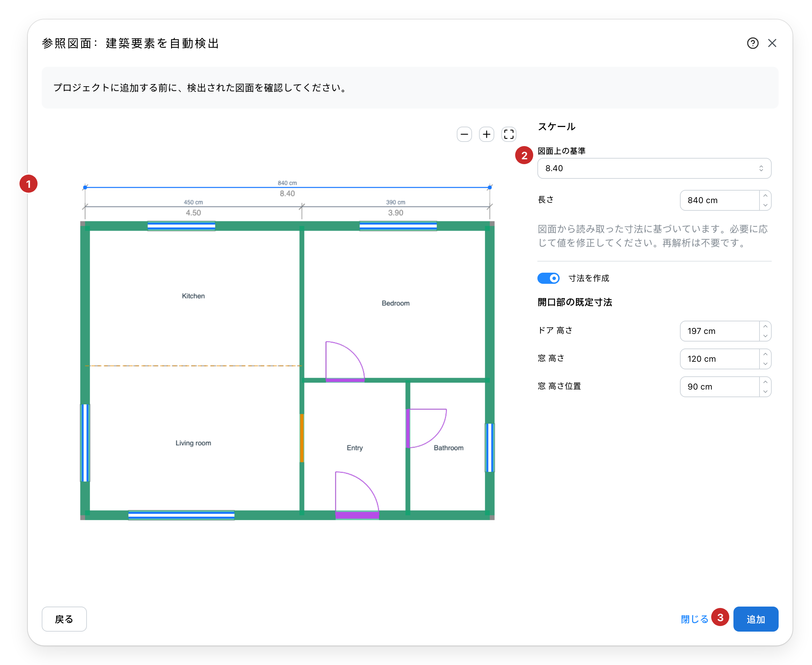This screenshot has width=812, height=665.
Task: Click the 8.40 dimension on the drawing
Action: click(287, 193)
